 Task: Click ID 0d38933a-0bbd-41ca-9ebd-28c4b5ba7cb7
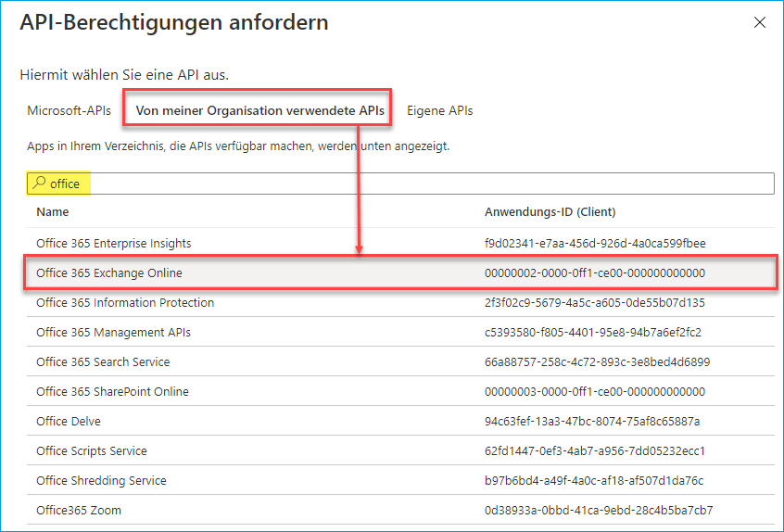[x=599, y=510]
